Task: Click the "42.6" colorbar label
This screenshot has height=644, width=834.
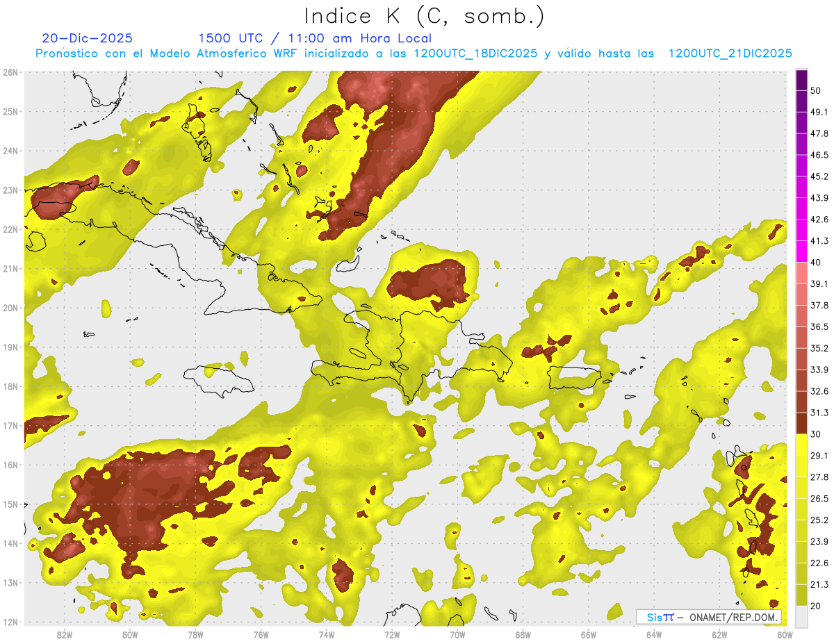Action: coord(819,220)
